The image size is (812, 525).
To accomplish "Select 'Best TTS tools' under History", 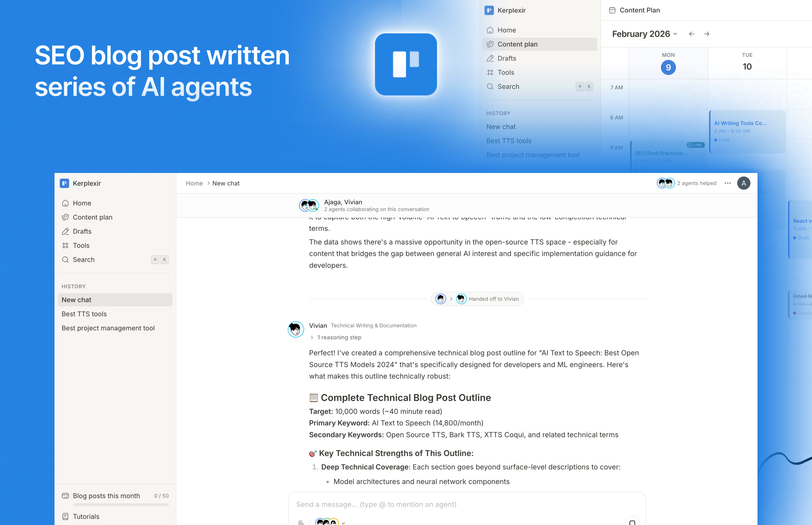I will click(84, 314).
